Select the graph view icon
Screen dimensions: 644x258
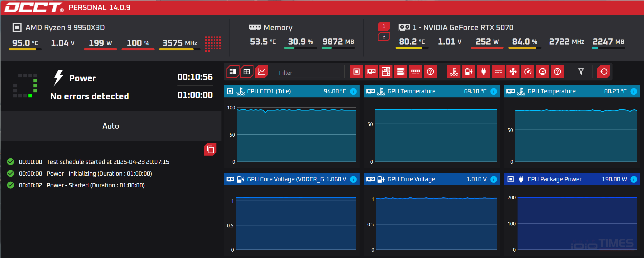coord(261,72)
